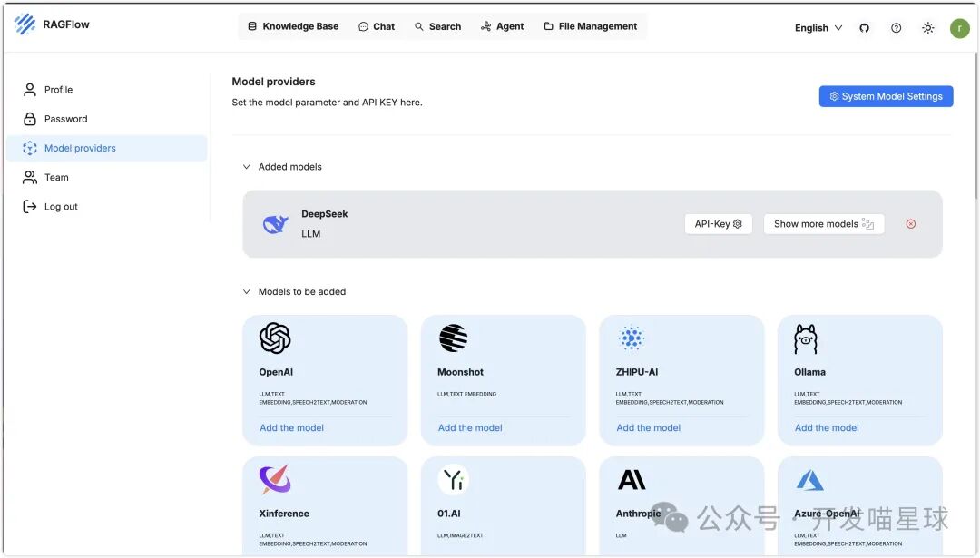Click the Ollama llama logo
The width and height of the screenshot is (980, 558).
pos(806,338)
